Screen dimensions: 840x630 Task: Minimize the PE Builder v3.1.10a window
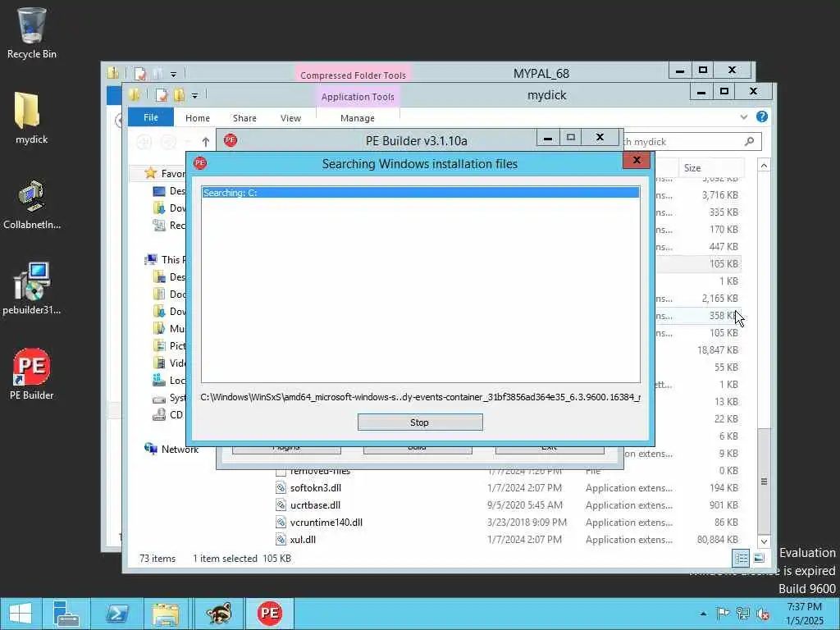point(547,138)
